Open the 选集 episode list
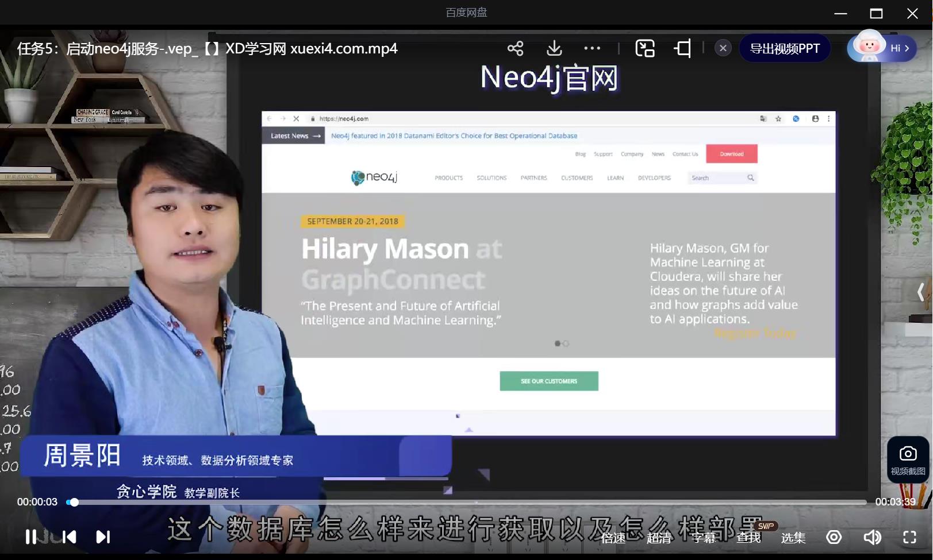 coord(793,538)
